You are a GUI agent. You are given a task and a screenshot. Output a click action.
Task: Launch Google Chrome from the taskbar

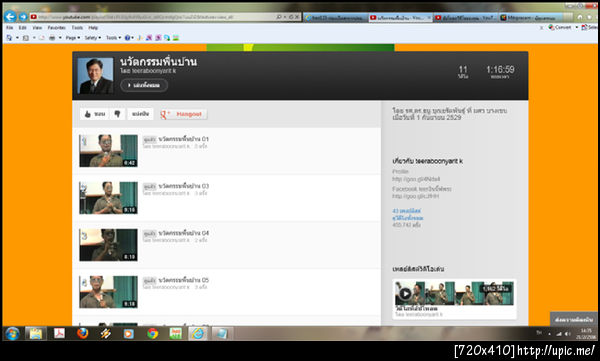tap(152, 333)
